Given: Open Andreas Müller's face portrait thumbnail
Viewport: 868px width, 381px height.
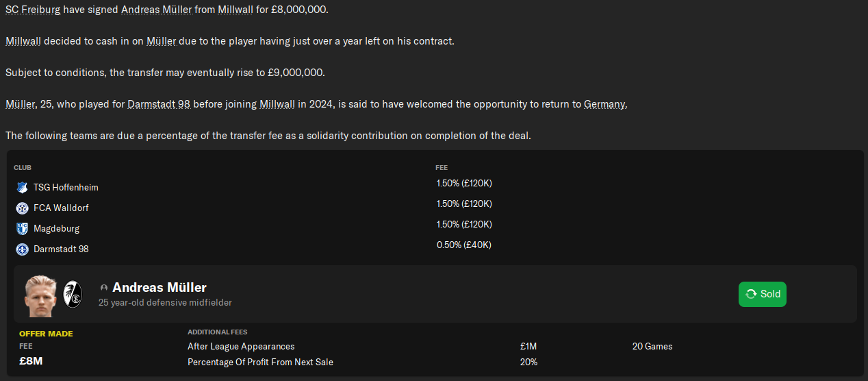Looking at the screenshot, I should 40,296.
